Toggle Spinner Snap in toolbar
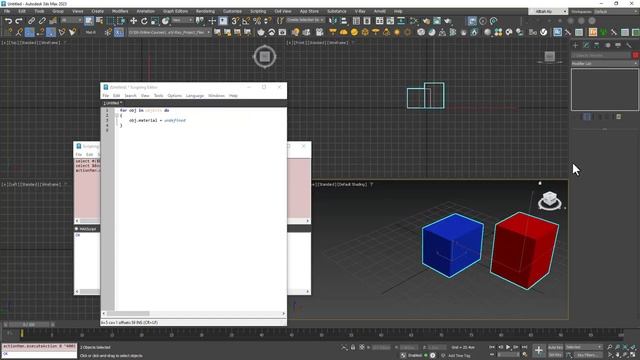The image size is (640, 360). 268,21
